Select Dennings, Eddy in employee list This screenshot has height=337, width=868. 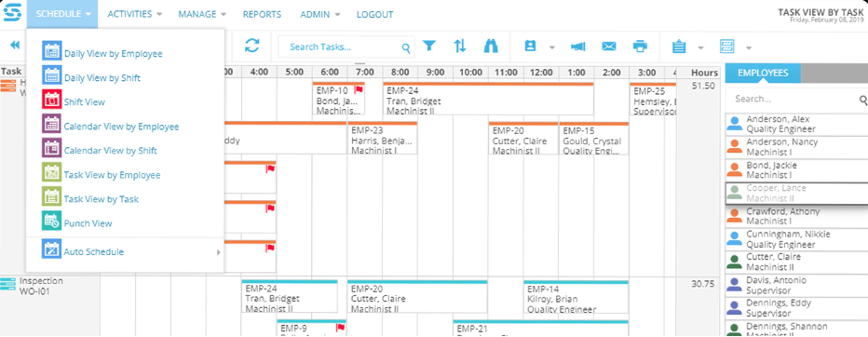(796, 308)
